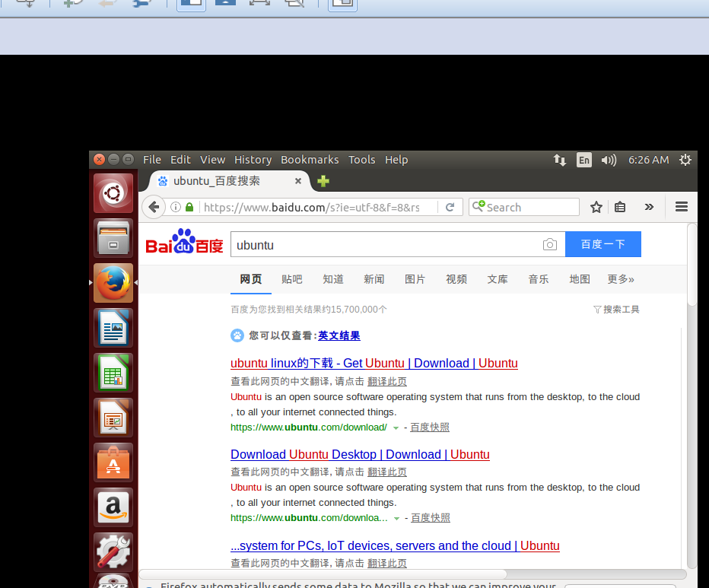Expand 更多» more categories
This screenshot has width=709, height=588.
coord(621,279)
